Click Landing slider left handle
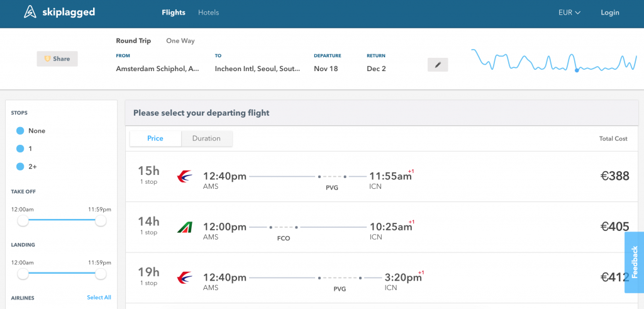644x309 pixels. [x=23, y=274]
